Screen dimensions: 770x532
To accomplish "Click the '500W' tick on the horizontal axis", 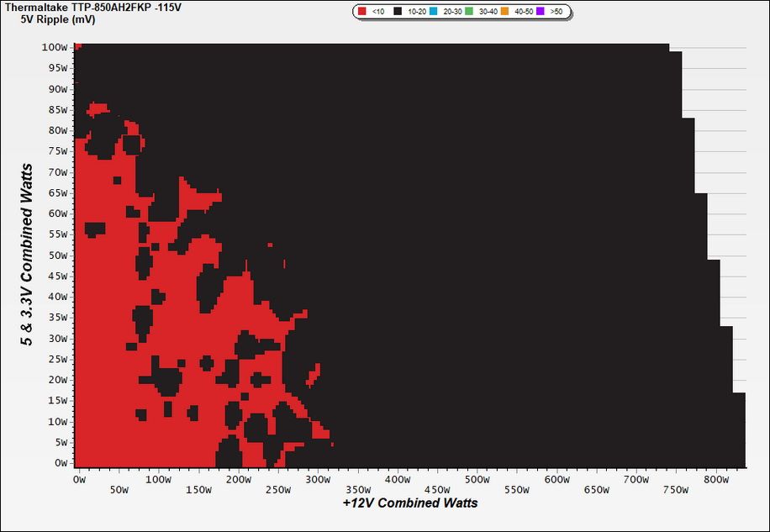I will tap(477, 480).
